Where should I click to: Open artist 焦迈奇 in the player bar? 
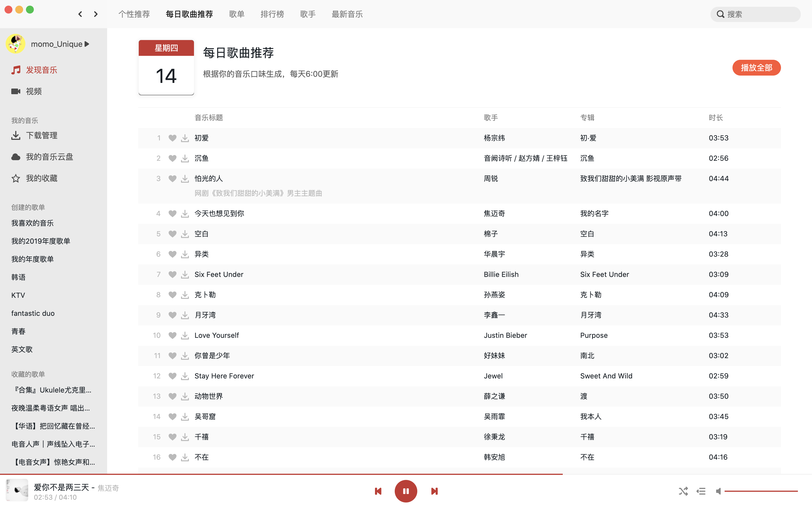click(108, 488)
